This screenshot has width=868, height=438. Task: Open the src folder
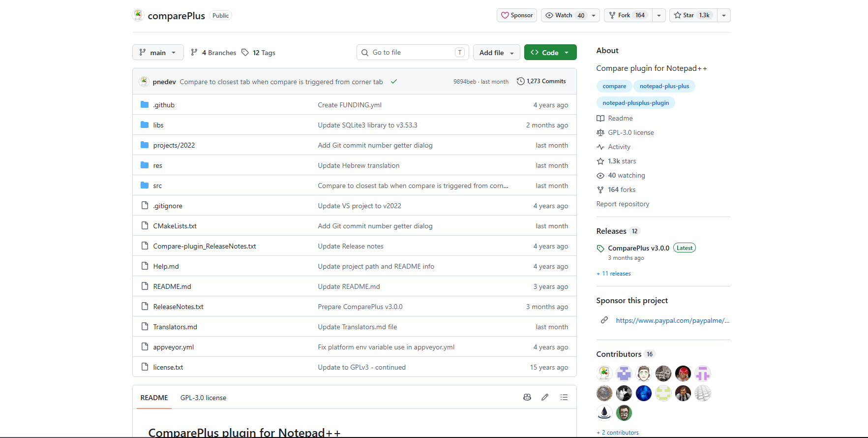[x=157, y=186]
